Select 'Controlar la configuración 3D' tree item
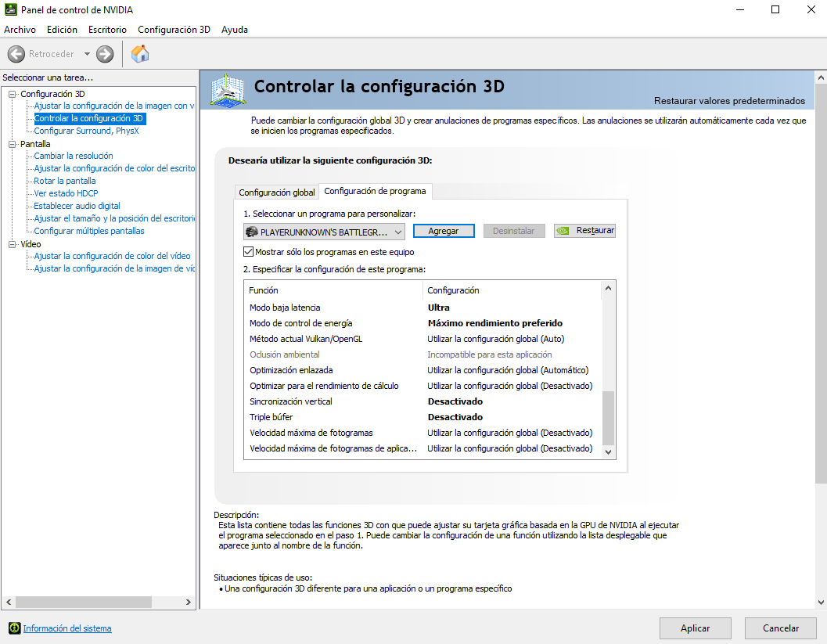The height and width of the screenshot is (644, 827). 89,118
